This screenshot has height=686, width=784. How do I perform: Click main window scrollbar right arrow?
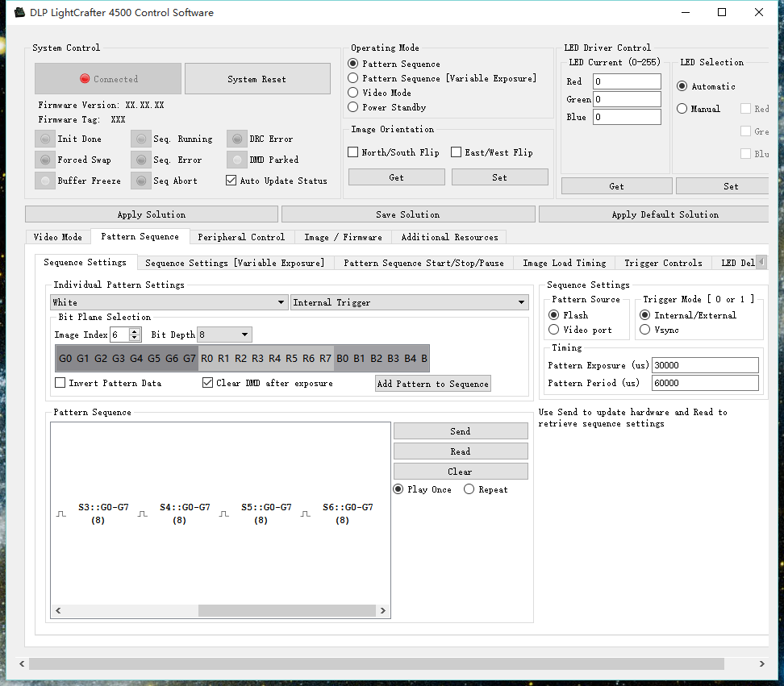click(x=761, y=663)
